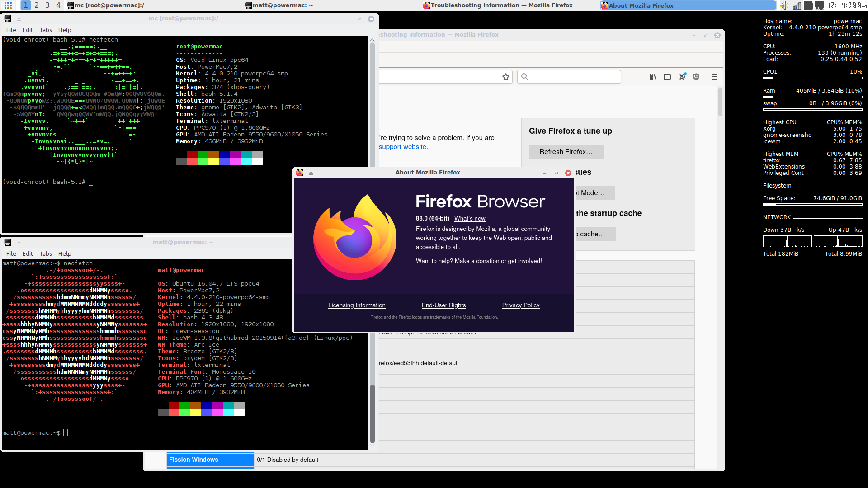Image resolution: width=868 pixels, height=488 pixels.
Task: Minimize the Troubleshooting Information Firefox window
Action: point(694,35)
